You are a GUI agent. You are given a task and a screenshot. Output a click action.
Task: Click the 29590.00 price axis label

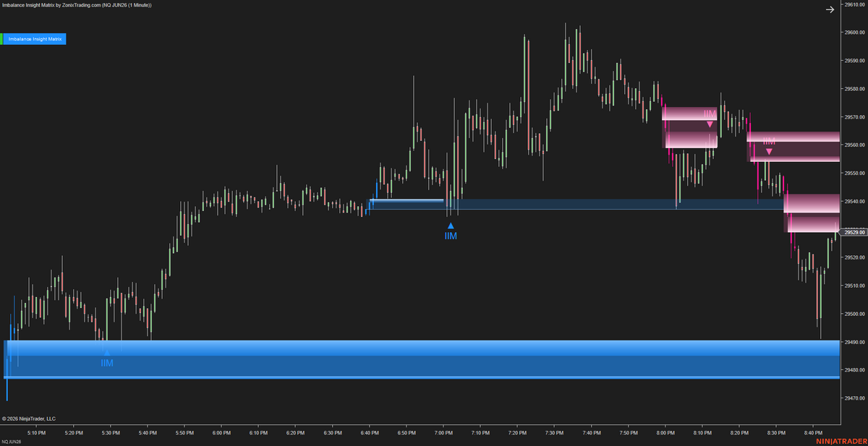854,61
